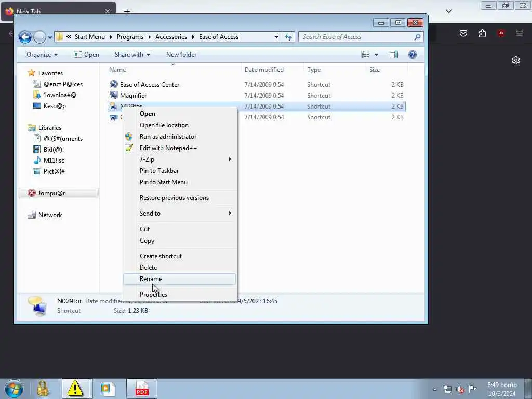Image resolution: width=532 pixels, height=399 pixels.
Task: Click the search magnifier icon
Action: [417, 37]
